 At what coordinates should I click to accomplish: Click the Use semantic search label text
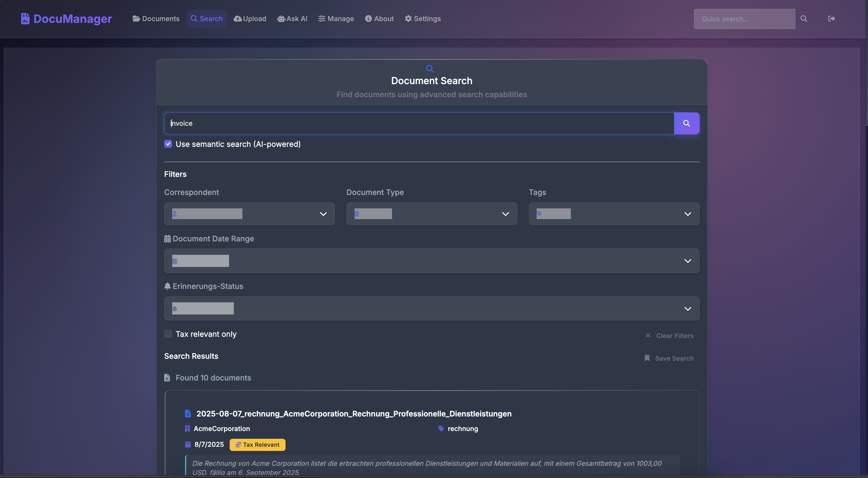tap(238, 144)
